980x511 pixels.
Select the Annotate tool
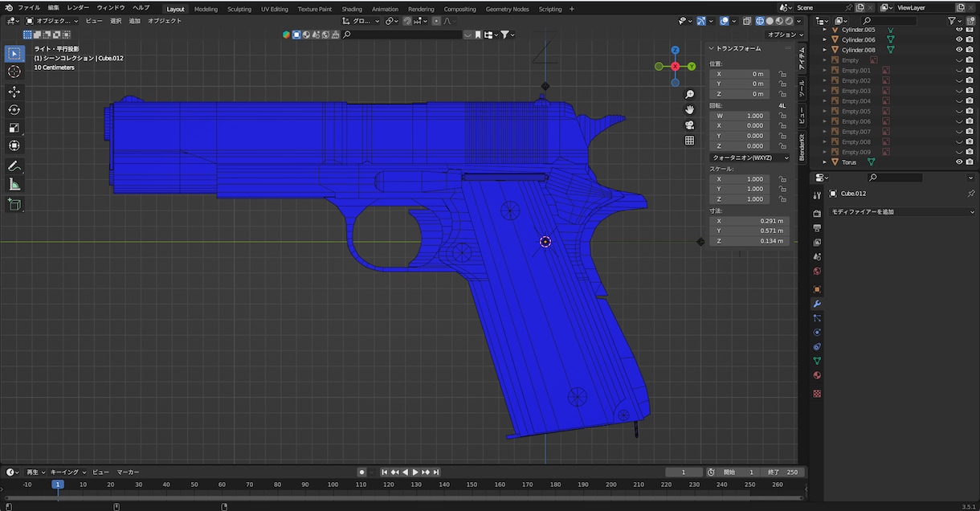[14, 166]
